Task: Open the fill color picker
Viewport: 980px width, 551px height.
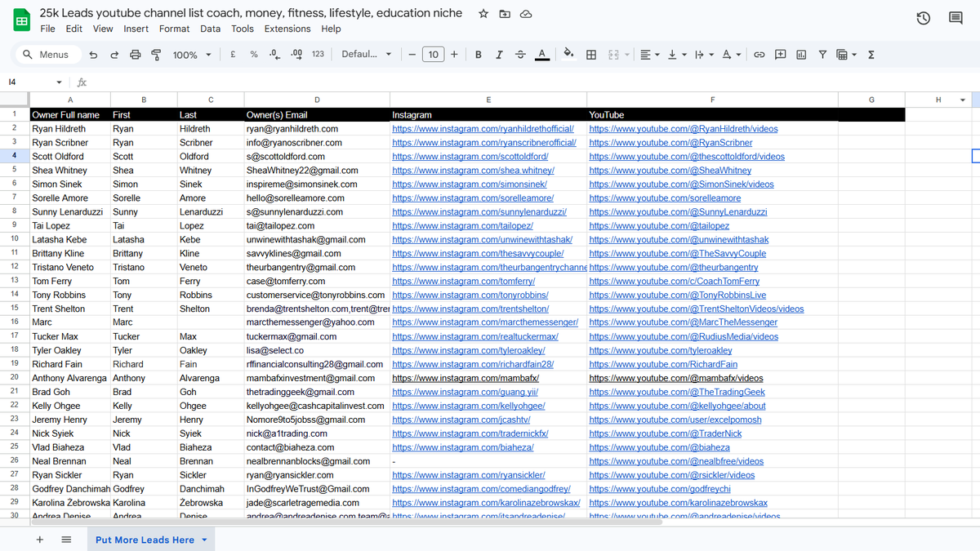Action: [569, 55]
